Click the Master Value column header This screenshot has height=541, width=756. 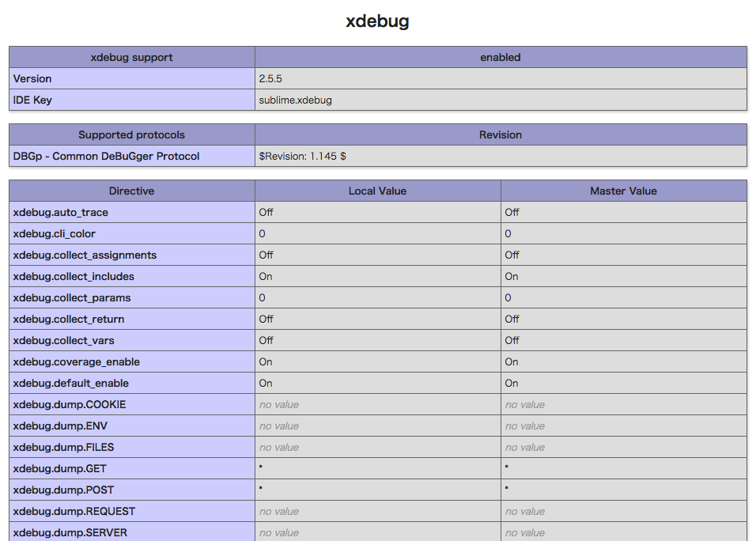coord(623,191)
